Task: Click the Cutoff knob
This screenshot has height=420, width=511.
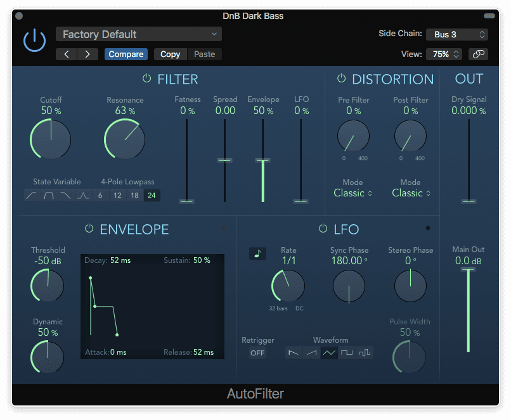Action: click(x=51, y=139)
